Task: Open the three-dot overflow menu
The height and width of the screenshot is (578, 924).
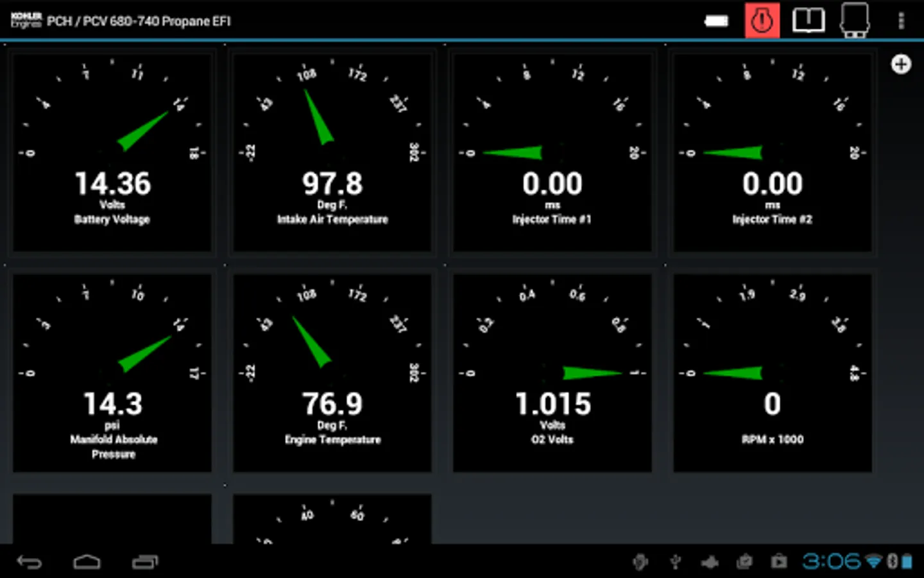Action: click(x=901, y=21)
